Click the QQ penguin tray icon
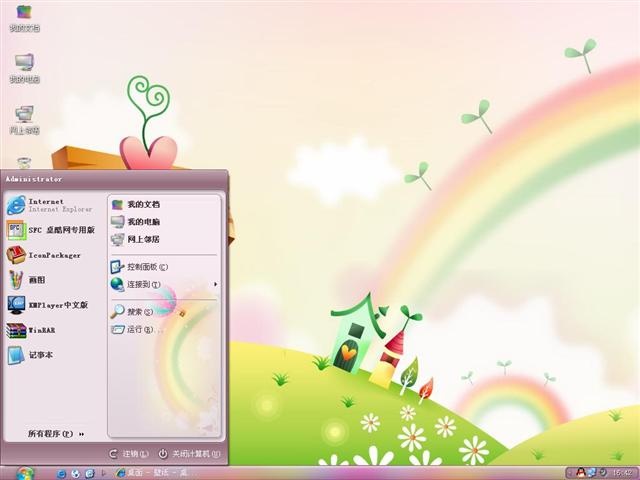Viewport: 640px width, 480px height. click(x=579, y=473)
